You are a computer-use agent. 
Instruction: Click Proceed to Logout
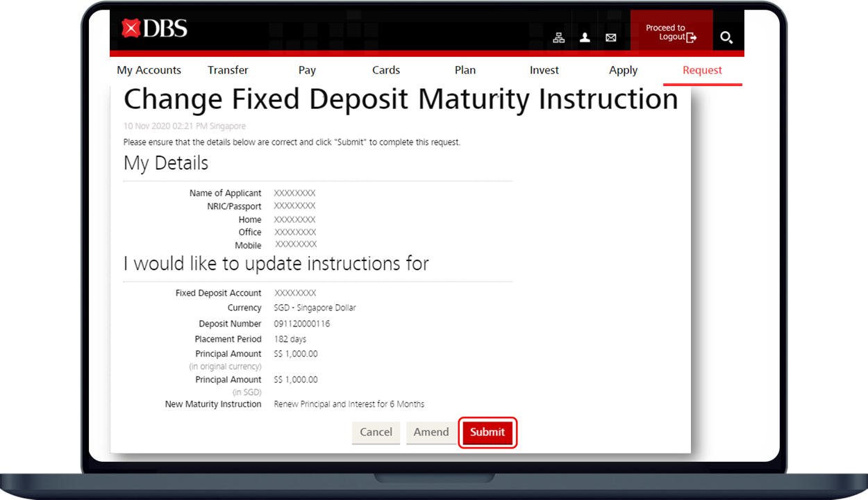(671, 33)
